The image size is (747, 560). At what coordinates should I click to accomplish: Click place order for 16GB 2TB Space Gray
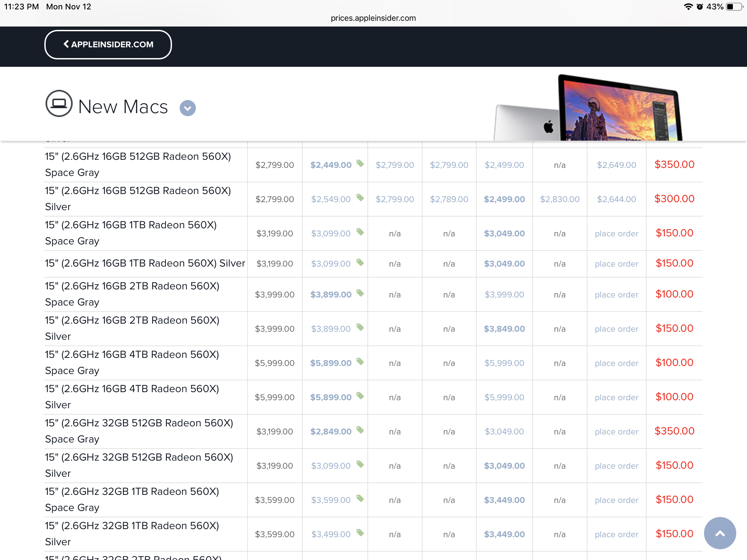pyautogui.click(x=616, y=295)
